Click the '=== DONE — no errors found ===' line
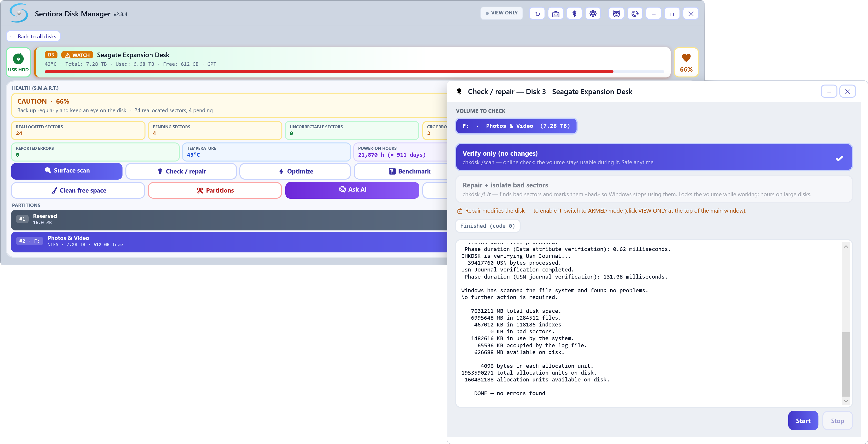 point(510,393)
